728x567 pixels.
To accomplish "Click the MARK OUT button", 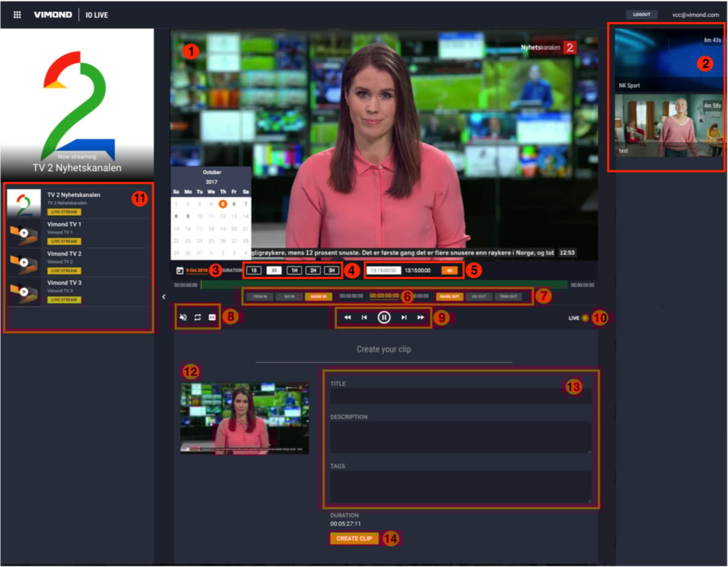I will point(449,297).
